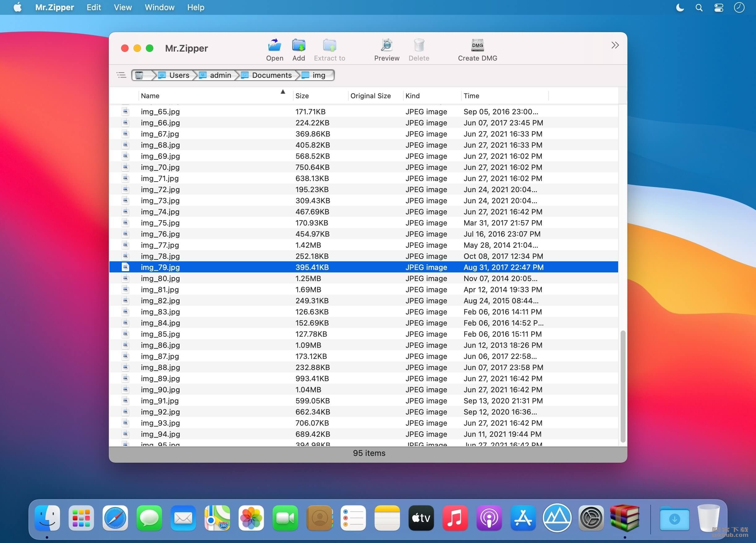
Task: Open Notes from the Dock
Action: [x=387, y=518]
